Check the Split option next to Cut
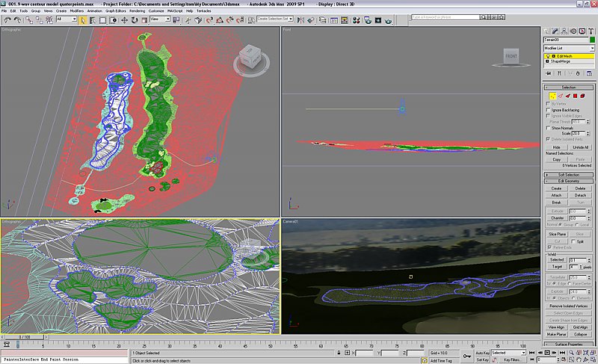Screen dimensions: 598x364 click(573, 241)
